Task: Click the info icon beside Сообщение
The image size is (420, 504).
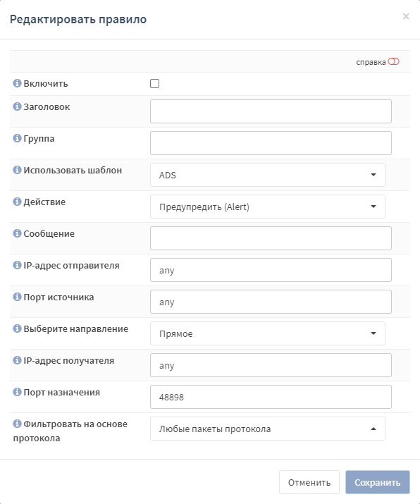Action: point(17,233)
